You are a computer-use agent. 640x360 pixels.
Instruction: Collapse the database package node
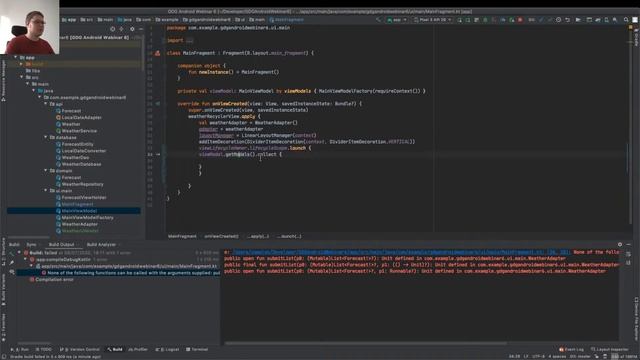click(45, 137)
